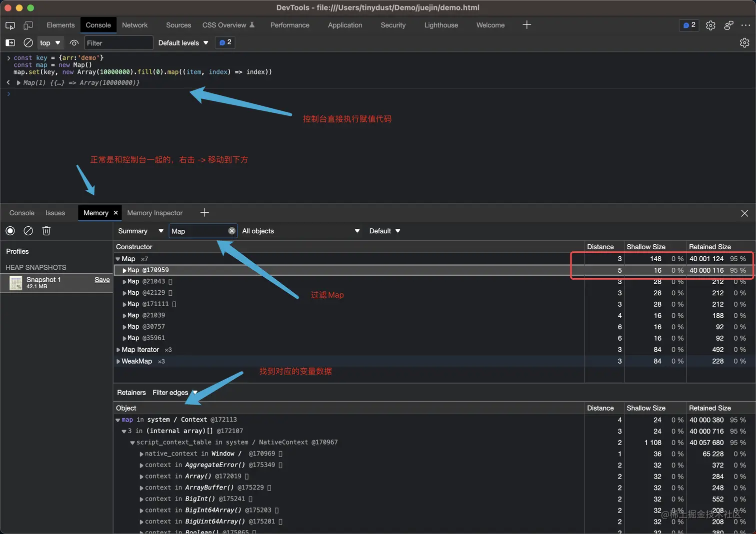Select the native_context in Window retainer row
Screen dimensions: 756x534
(x=434, y=454)
